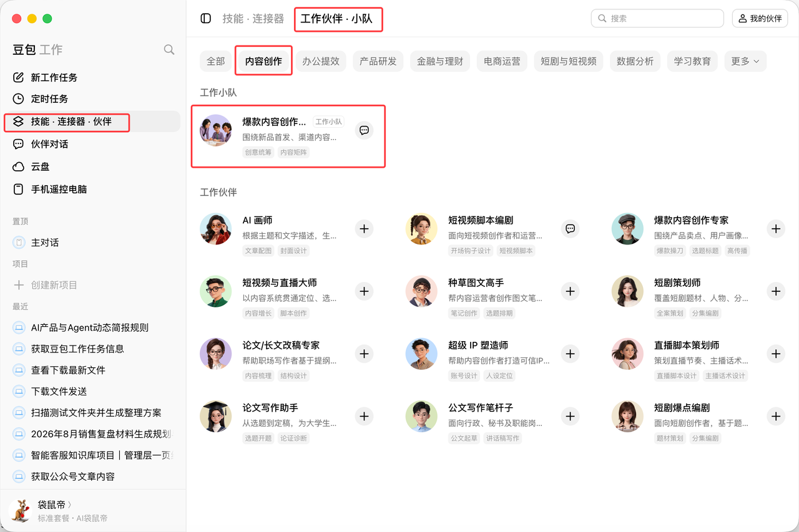Toggle the sidebar panel icon

[x=206, y=19]
